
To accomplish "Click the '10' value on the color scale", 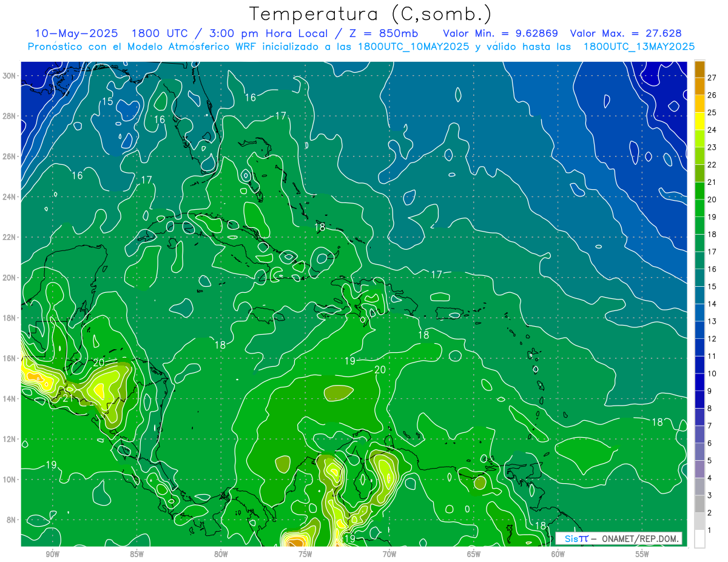I will coord(712,373).
